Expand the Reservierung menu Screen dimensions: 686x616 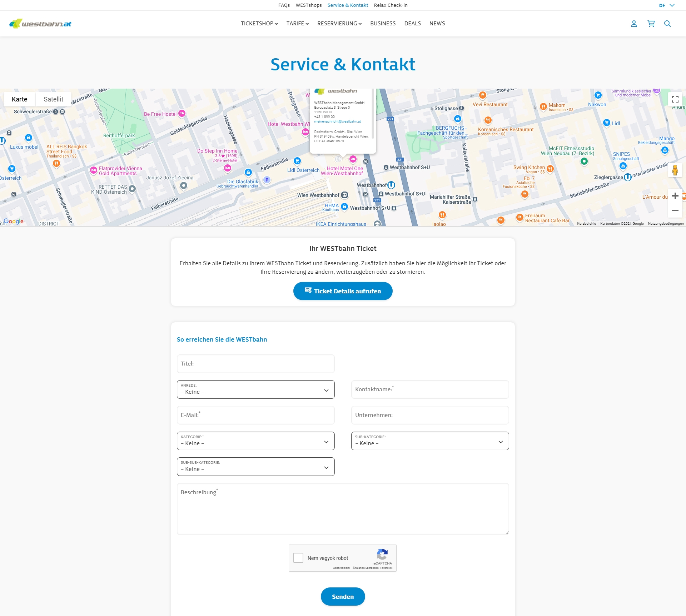click(x=339, y=24)
